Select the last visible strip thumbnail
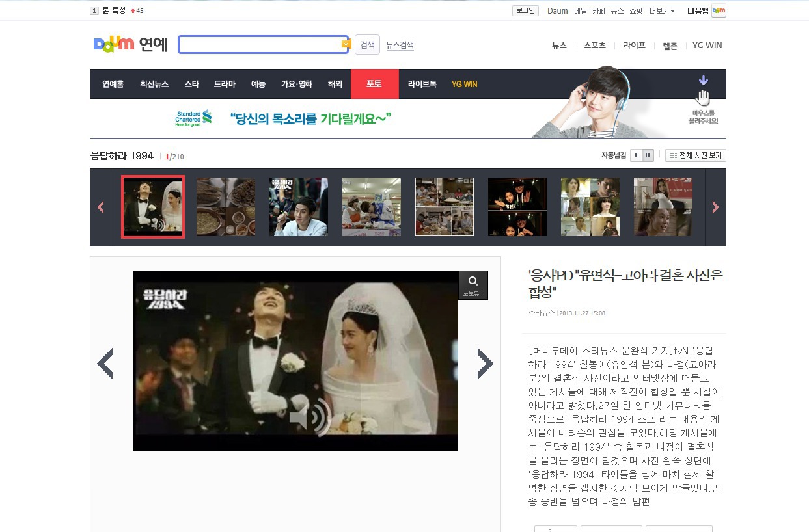This screenshot has height=532, width=809. click(663, 207)
